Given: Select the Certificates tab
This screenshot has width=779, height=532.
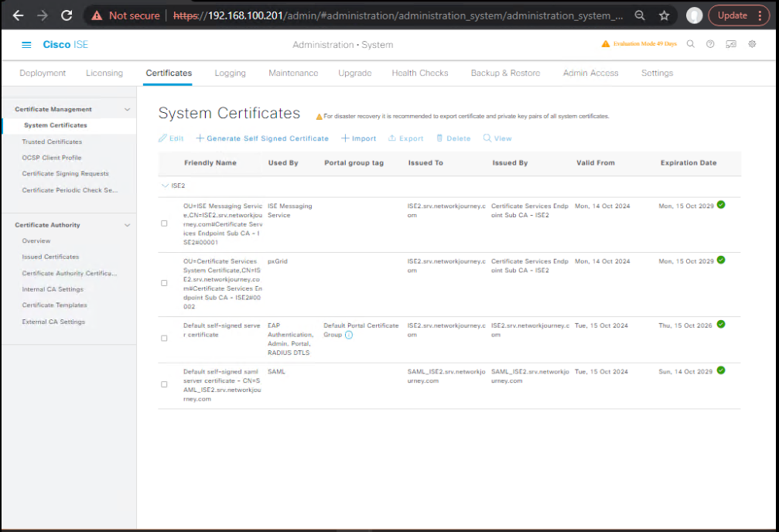Looking at the screenshot, I should point(169,73).
